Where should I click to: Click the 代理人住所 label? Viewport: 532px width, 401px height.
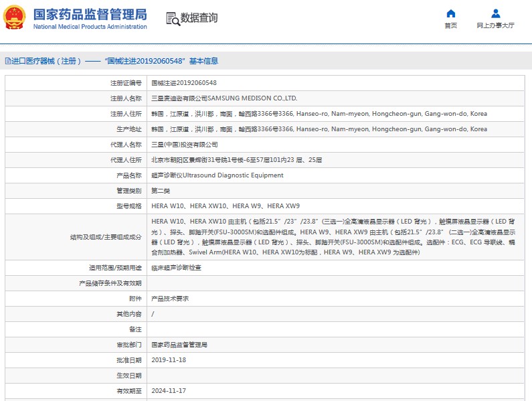coord(126,160)
